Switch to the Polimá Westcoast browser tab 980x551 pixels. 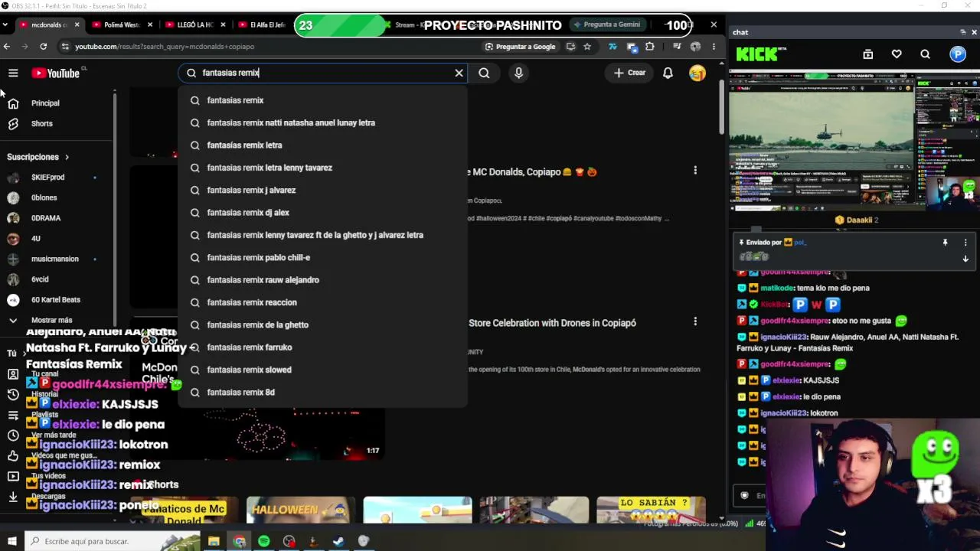tap(121, 24)
